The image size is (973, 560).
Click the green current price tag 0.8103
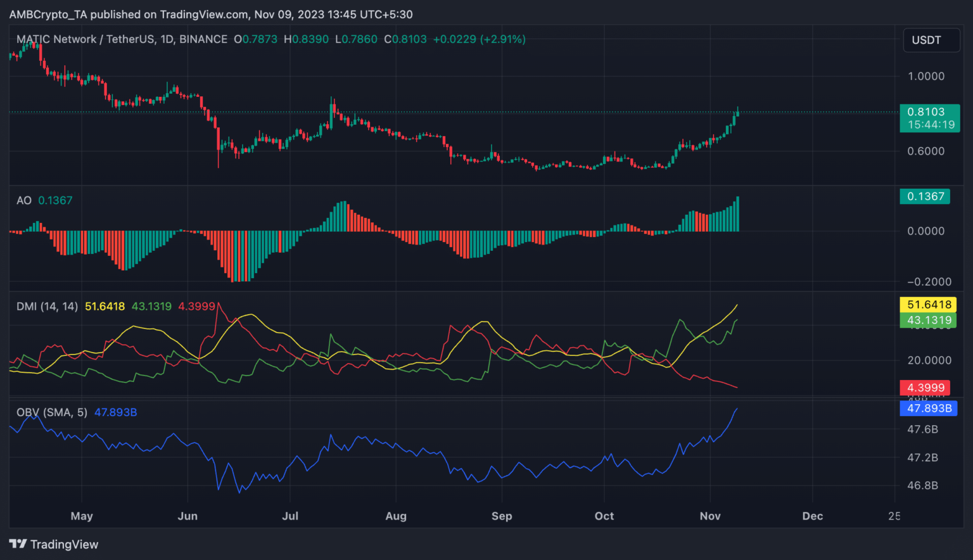[x=929, y=118]
